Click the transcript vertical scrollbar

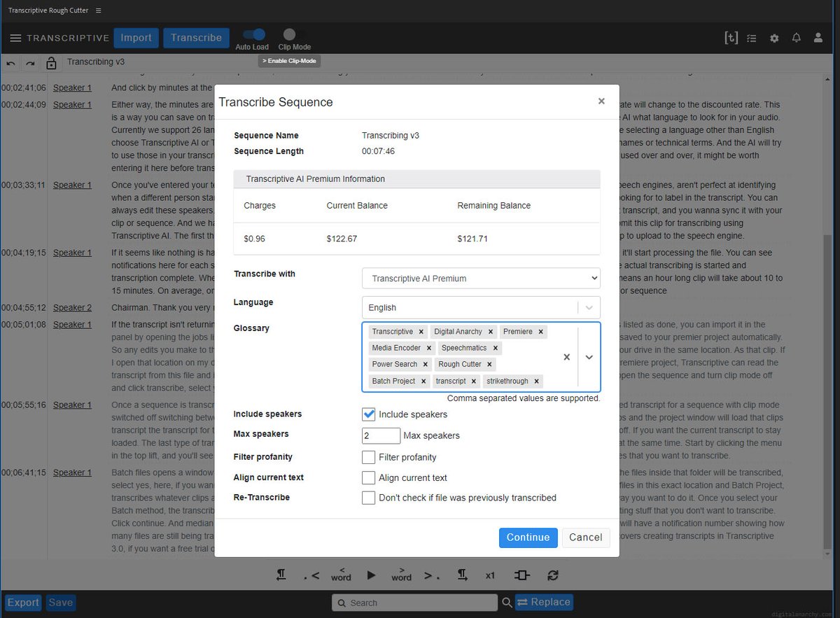pyautogui.click(x=829, y=392)
